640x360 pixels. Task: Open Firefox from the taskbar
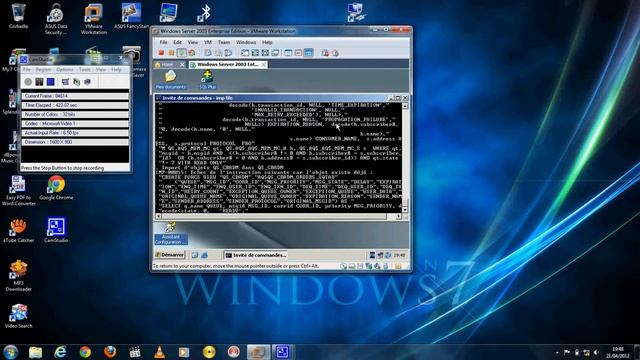pos(110,352)
